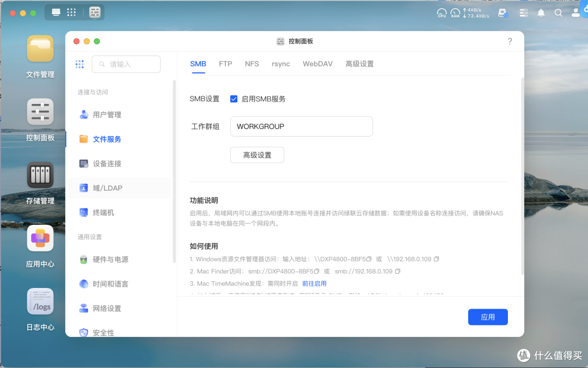The height and width of the screenshot is (368, 588).
Task: Click the content pane vertical scrollbar
Action: (522, 176)
